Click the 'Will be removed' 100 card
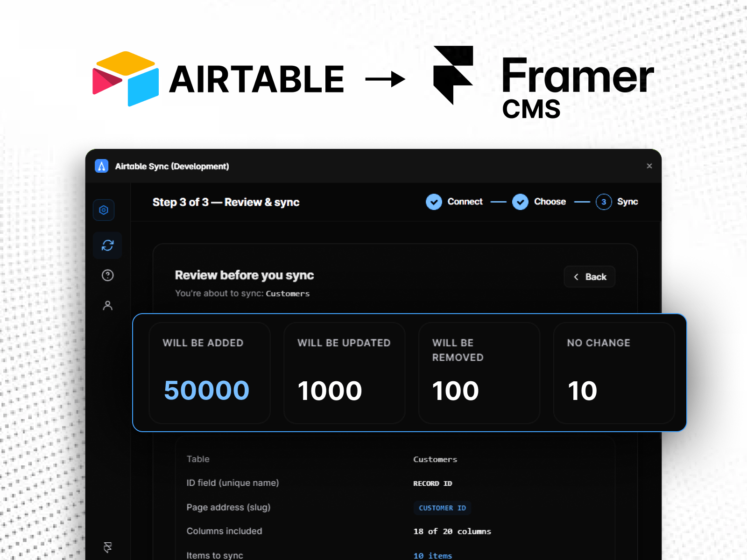Image resolution: width=747 pixels, height=560 pixels. (x=479, y=373)
